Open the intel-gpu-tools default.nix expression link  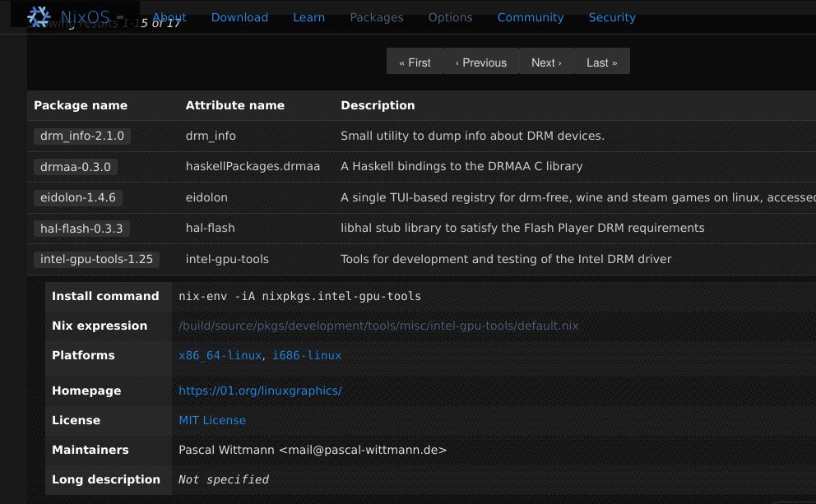378,326
